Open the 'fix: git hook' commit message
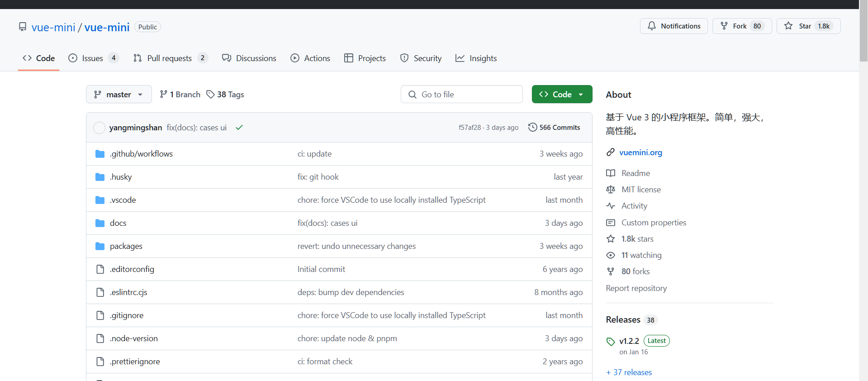Viewport: 868px width, 381px height. 318,177
